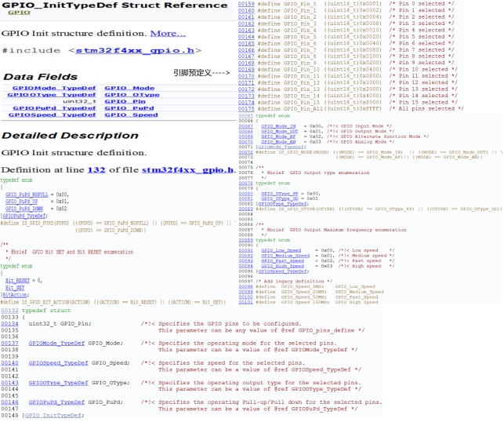Jump to line 132 in the definition sentence
This screenshot has width=504, height=422.
[96, 170]
